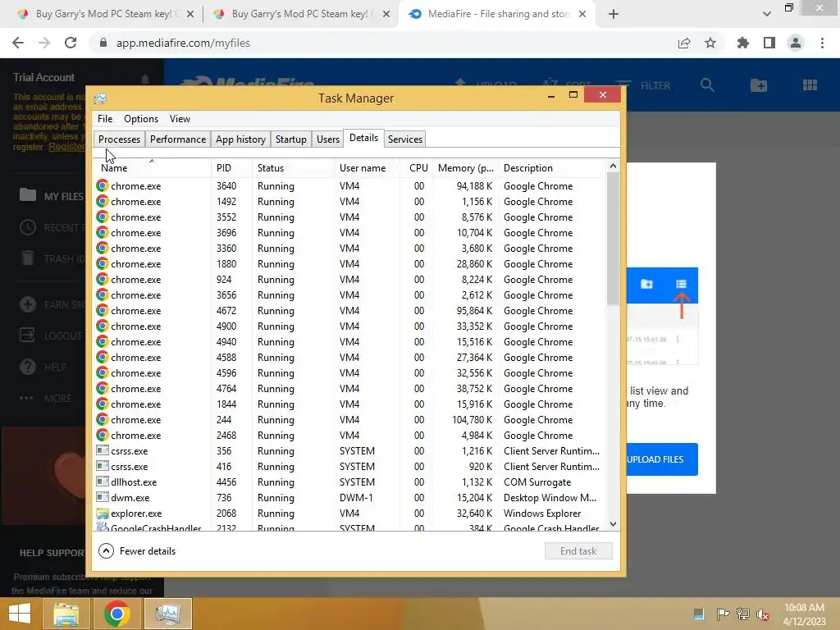Select the dllhost.exe process icon
The width and height of the screenshot is (840, 630).
click(103, 482)
